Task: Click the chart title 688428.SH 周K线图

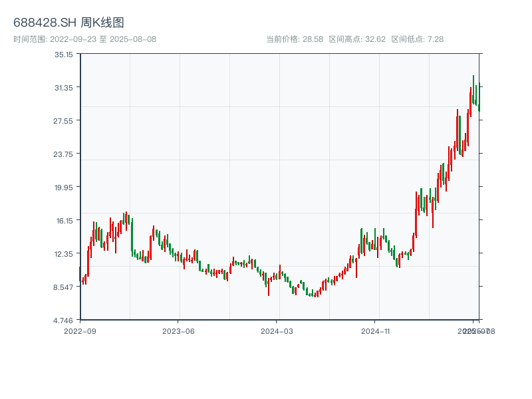Action: click(68, 23)
